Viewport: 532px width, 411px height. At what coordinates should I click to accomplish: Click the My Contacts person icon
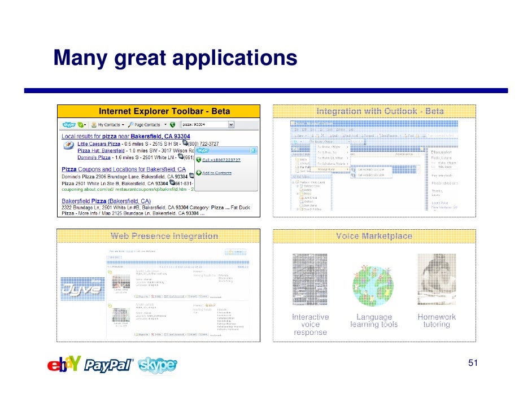[x=94, y=125]
